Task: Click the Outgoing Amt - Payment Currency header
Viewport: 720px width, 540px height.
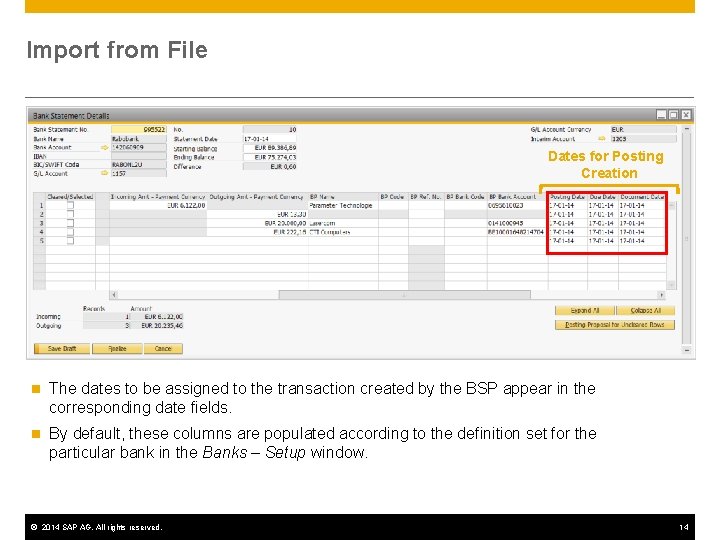Action: pyautogui.click(x=257, y=197)
